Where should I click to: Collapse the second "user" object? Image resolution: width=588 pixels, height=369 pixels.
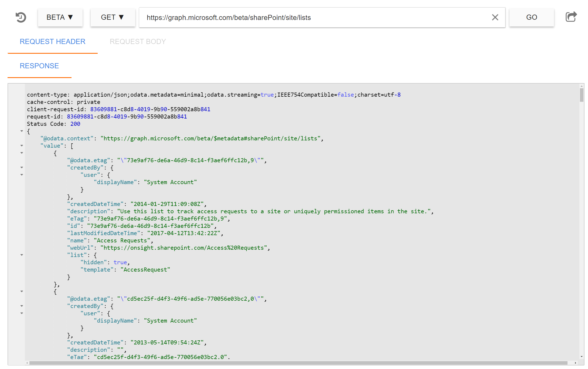[x=22, y=313]
